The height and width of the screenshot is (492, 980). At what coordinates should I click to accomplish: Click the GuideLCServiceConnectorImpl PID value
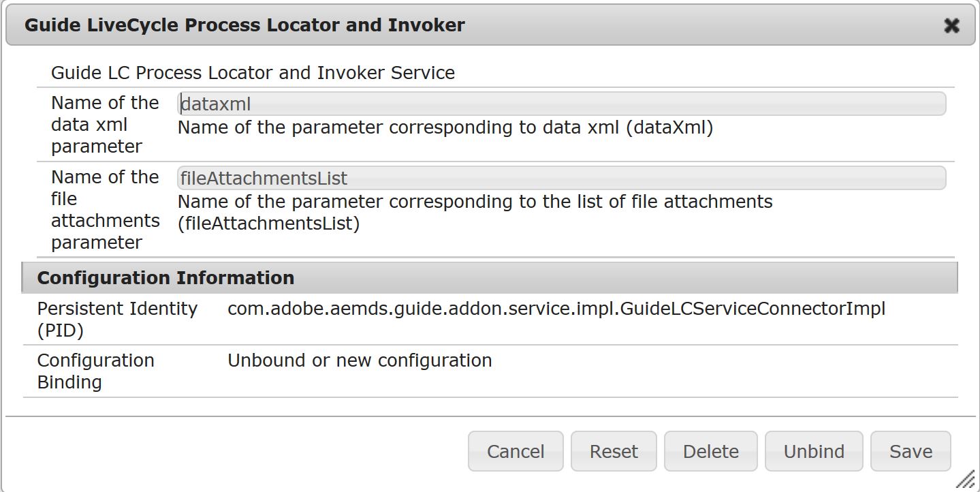556,309
